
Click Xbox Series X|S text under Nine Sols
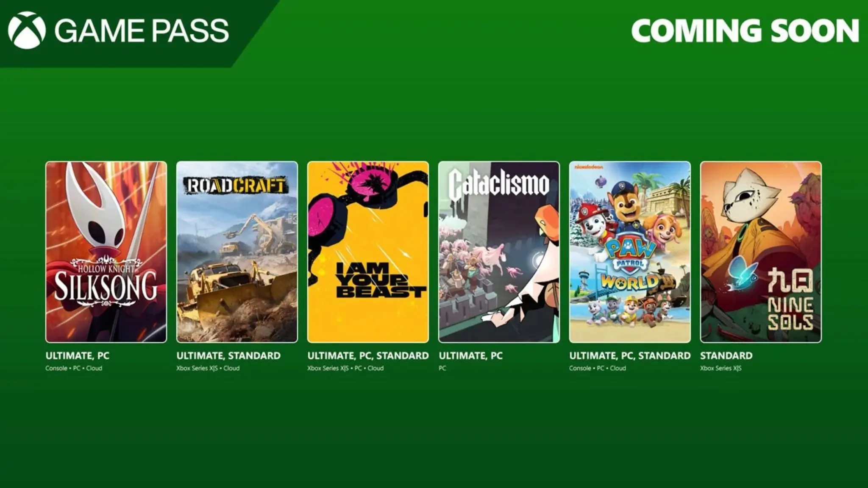721,368
